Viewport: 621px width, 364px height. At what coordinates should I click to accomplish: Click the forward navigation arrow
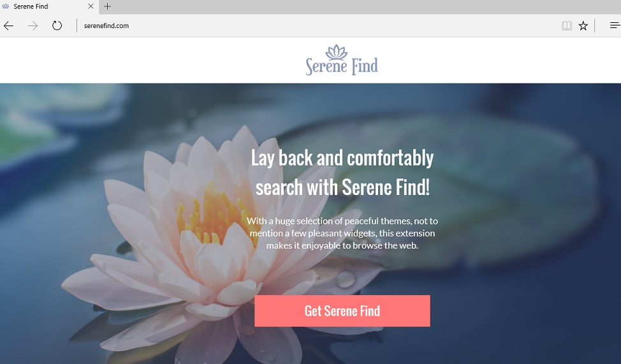33,26
